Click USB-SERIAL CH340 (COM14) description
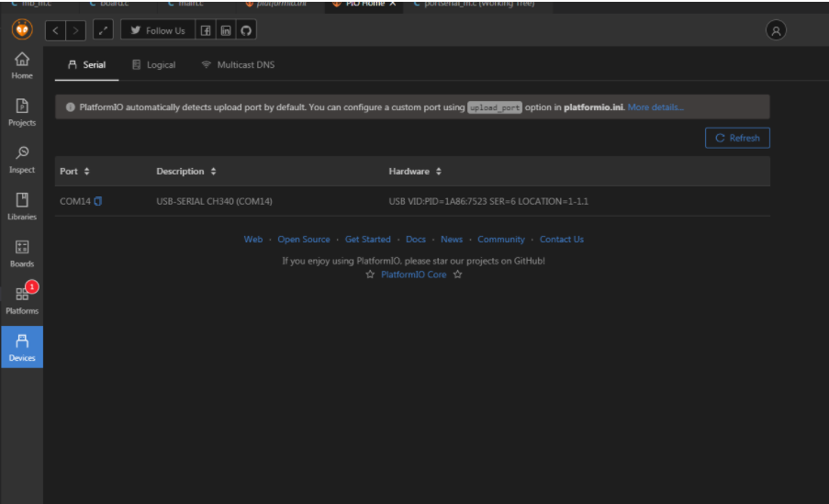This screenshot has width=829, height=504. click(214, 201)
